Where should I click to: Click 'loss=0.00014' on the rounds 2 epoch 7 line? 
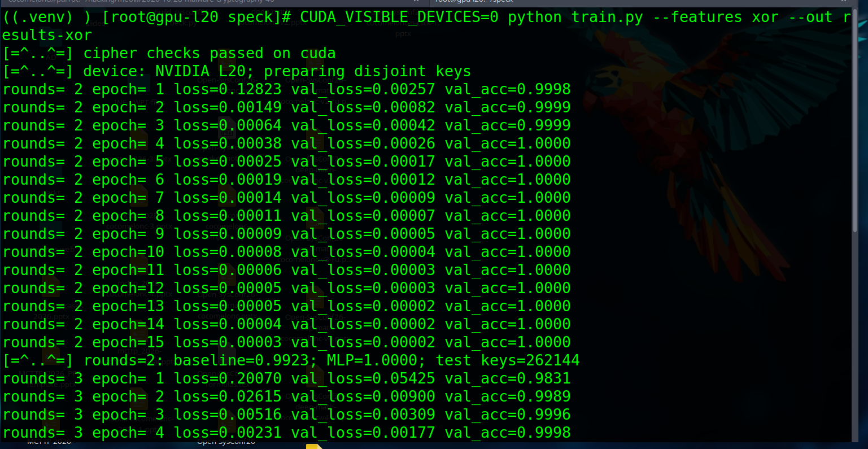228,198
